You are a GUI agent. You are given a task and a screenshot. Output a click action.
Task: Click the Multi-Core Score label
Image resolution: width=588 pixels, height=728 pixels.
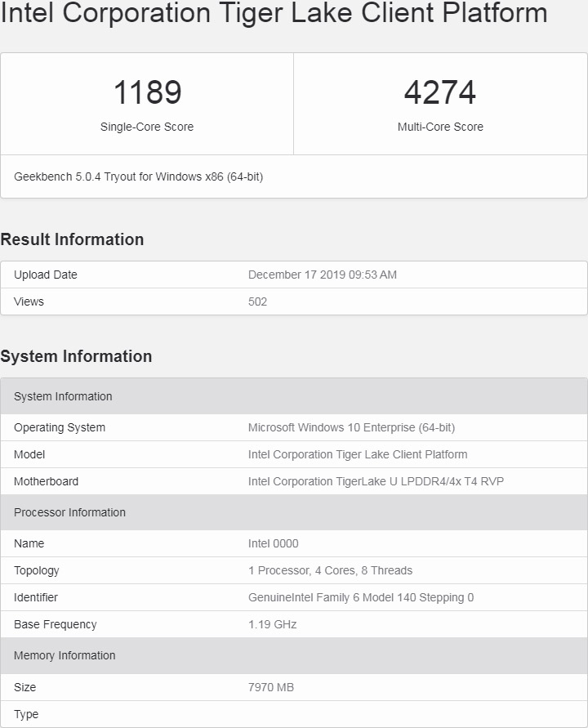440,127
